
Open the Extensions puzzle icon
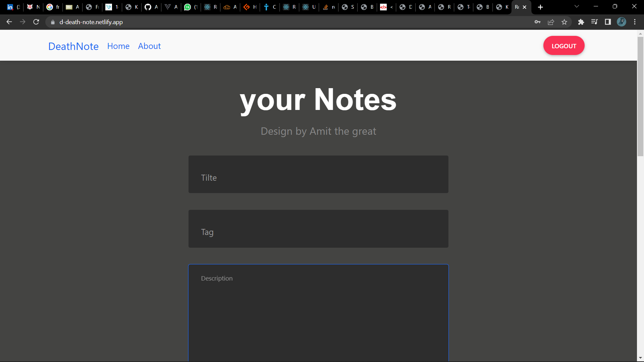(581, 22)
